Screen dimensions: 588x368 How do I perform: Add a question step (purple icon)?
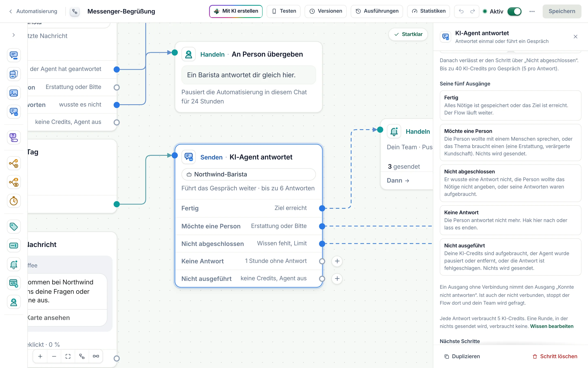14,138
